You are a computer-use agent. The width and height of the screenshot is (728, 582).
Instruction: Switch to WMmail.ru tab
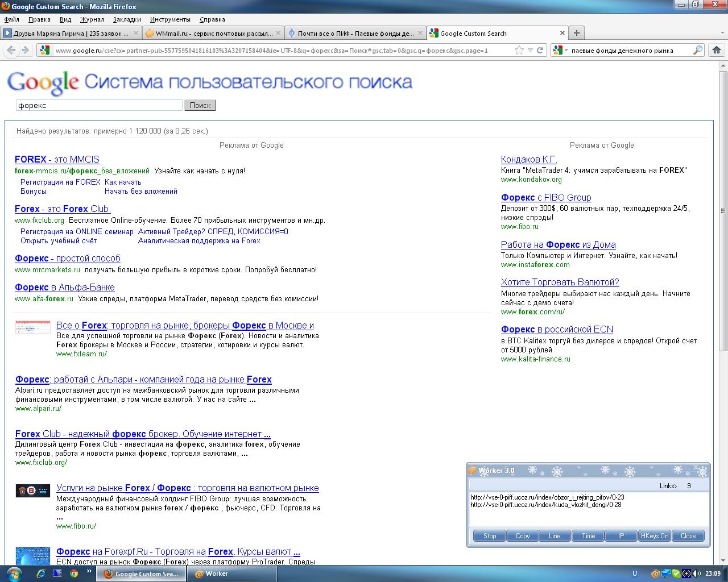click(212, 33)
